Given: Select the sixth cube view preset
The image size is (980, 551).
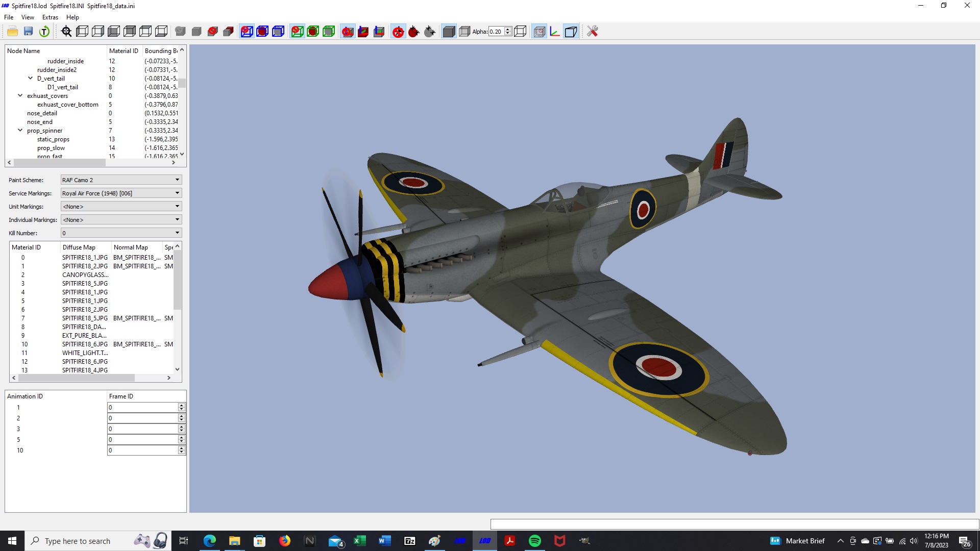Looking at the screenshot, I should click(161, 32).
